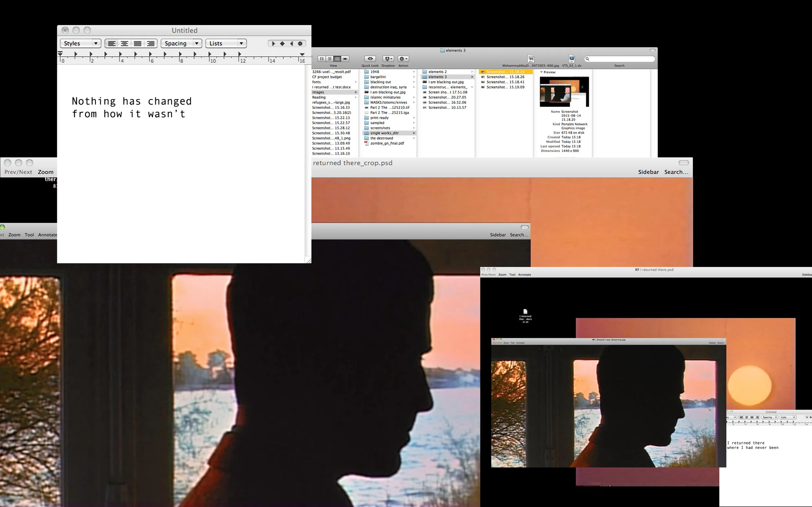Image resolution: width=812 pixels, height=507 pixels.
Task: Expand the 1948 folder arrow
Action: coord(414,72)
